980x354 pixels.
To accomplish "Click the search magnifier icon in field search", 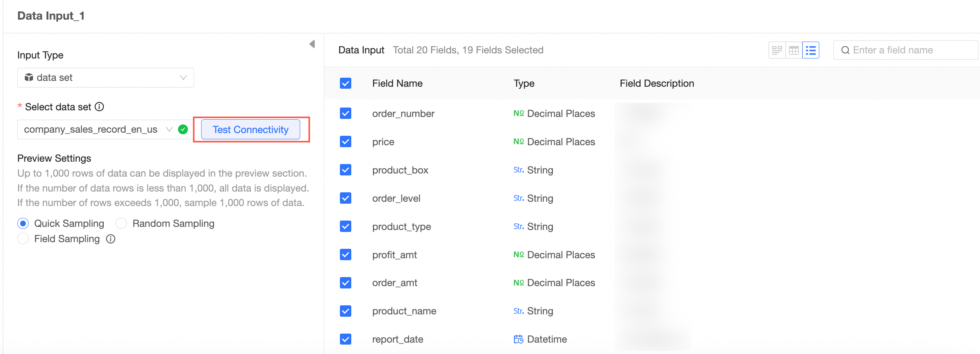I will click(845, 50).
